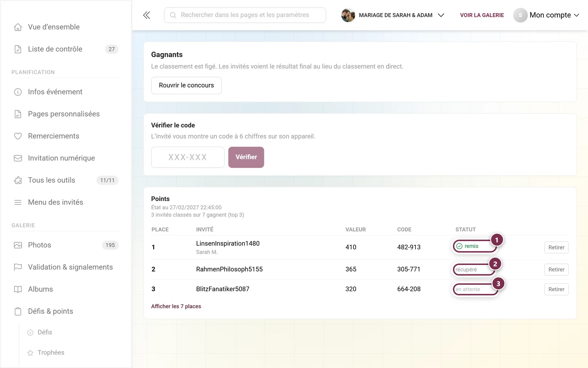Open the Albums sidebar entry
The width and height of the screenshot is (588, 368).
pos(66,289)
